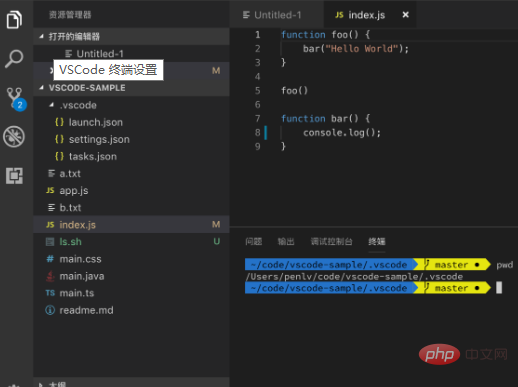Open the Extensions view in activity bar
518x387 pixels.
14,176
